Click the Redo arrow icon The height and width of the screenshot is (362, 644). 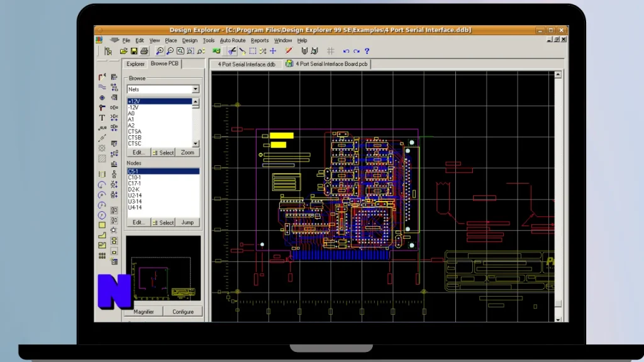point(356,52)
